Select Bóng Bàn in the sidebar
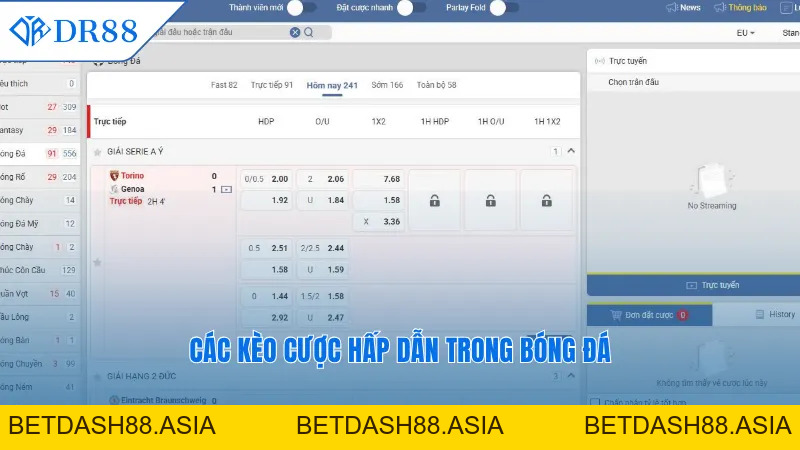The width and height of the screenshot is (800, 450). pos(40,340)
